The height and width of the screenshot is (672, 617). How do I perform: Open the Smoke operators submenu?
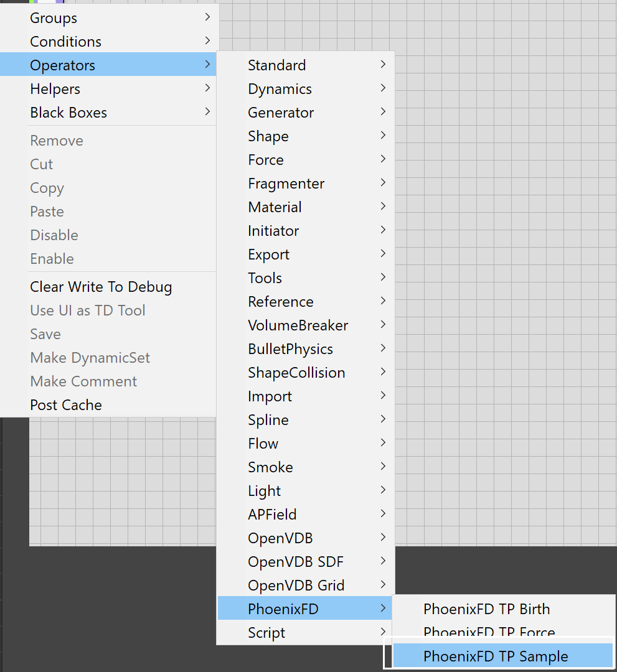305,467
